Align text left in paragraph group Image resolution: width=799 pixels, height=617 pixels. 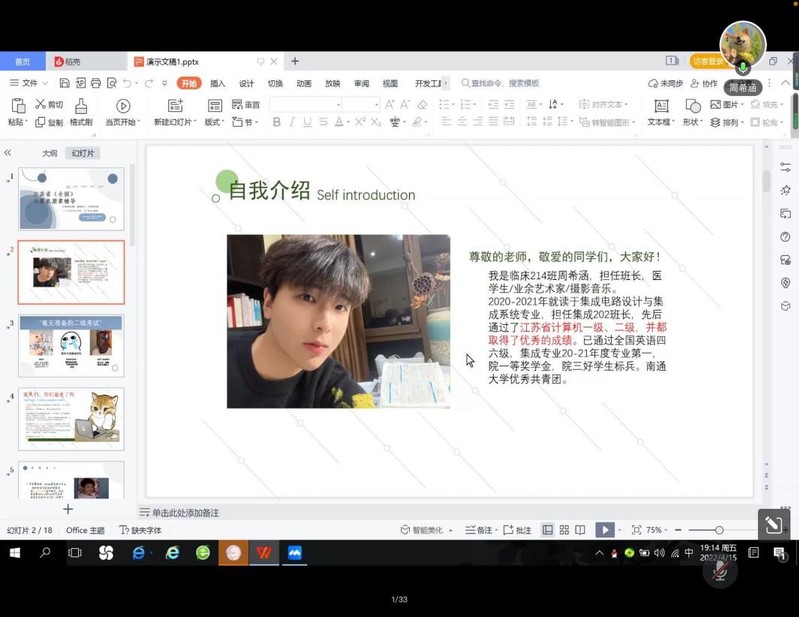click(x=446, y=122)
